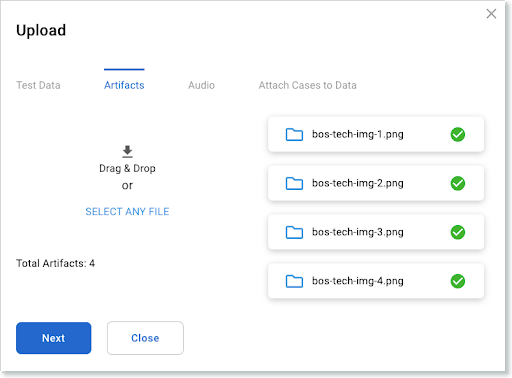Image resolution: width=512 pixels, height=378 pixels.
Task: Select the Artifacts tab
Action: pyautogui.click(x=124, y=85)
